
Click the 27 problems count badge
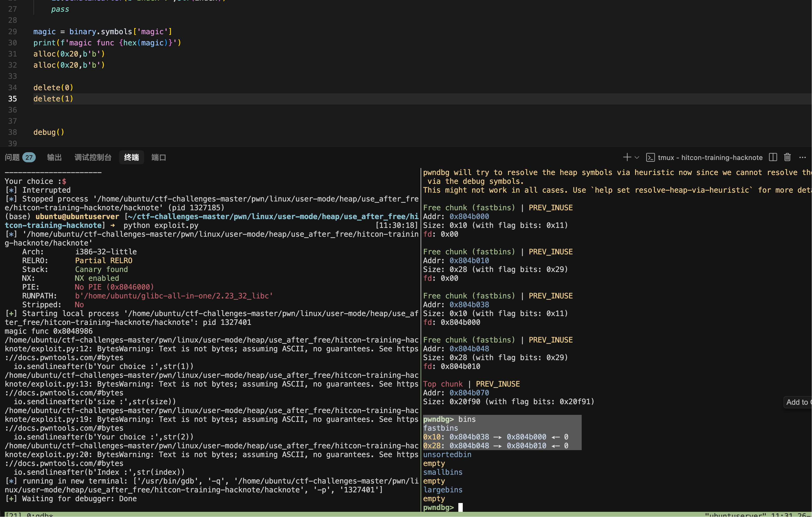click(x=29, y=157)
